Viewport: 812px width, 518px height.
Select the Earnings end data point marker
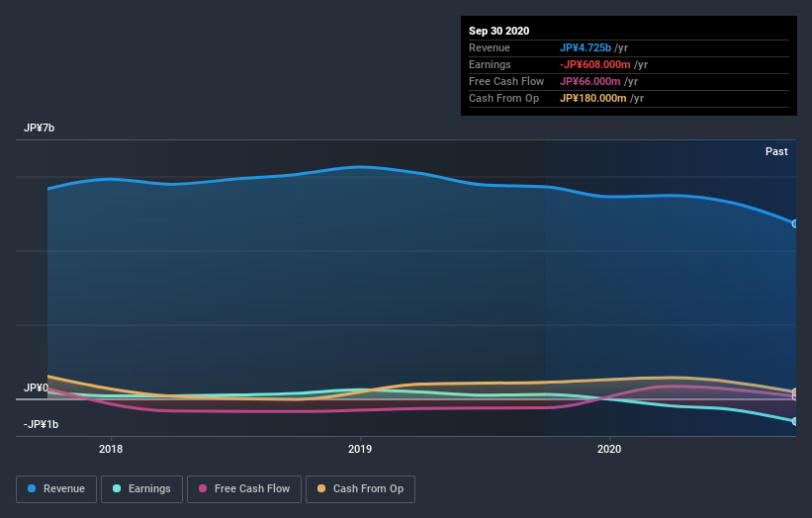point(794,421)
